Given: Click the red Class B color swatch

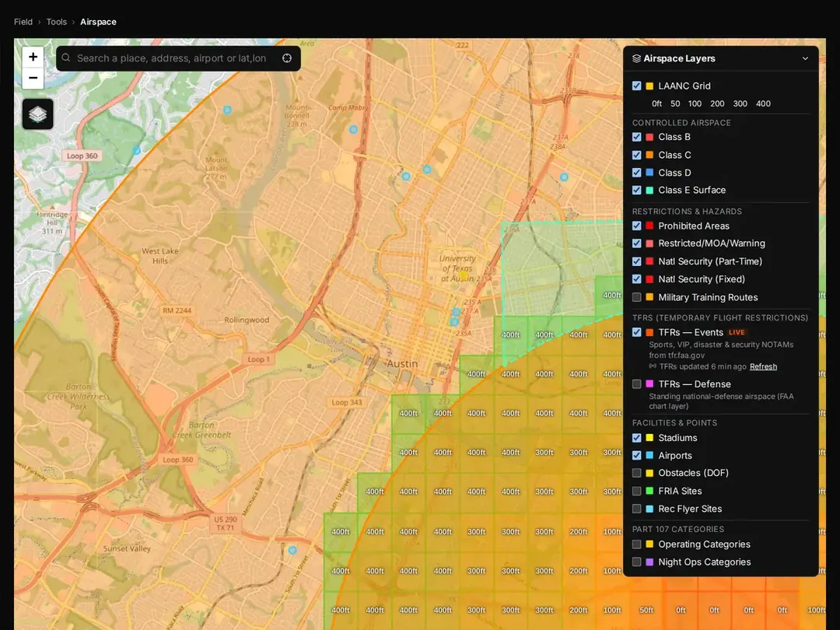Looking at the screenshot, I should tap(649, 137).
